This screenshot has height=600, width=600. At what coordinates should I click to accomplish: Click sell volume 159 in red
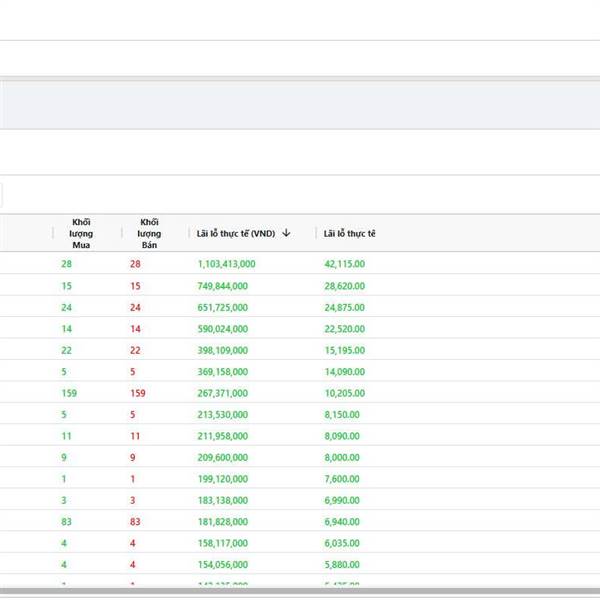(138, 393)
